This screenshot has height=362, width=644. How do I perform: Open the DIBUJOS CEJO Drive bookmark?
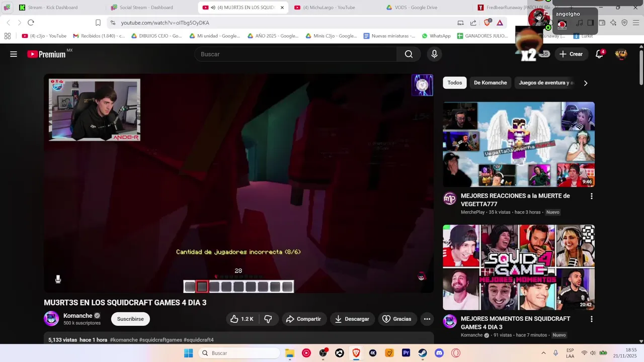point(156,36)
